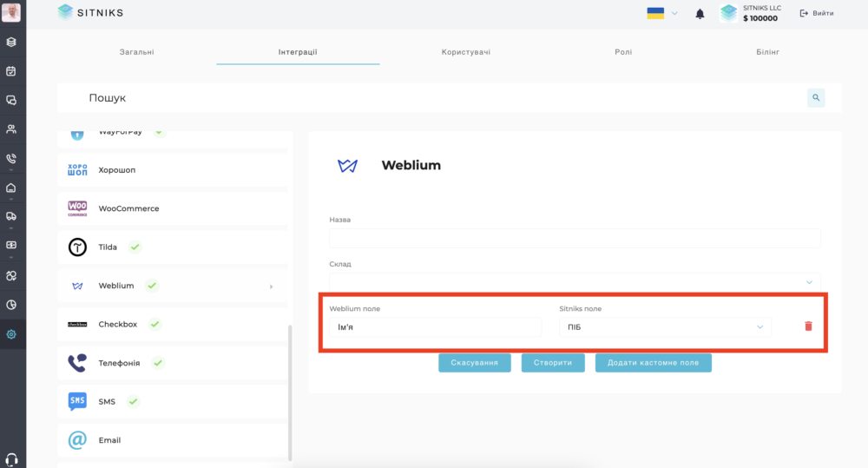Screen dimensions: 868x468
Task: Click the search magnifier button
Action: point(816,97)
